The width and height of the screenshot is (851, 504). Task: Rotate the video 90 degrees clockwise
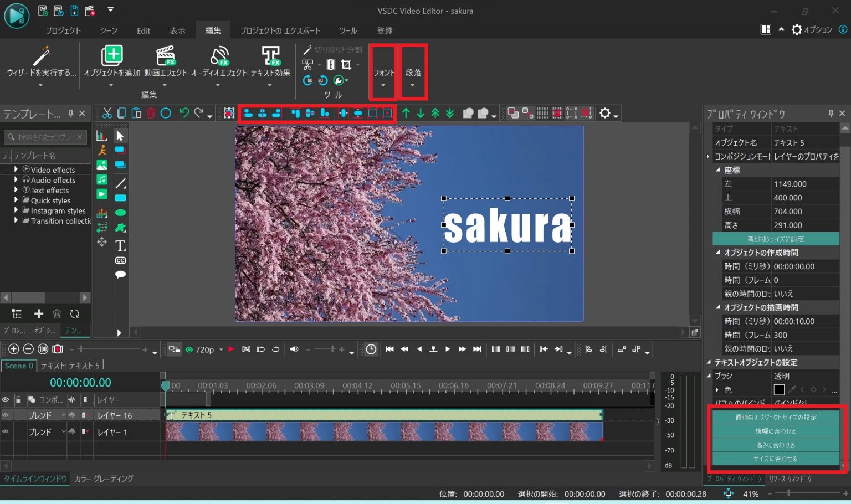[x=308, y=80]
